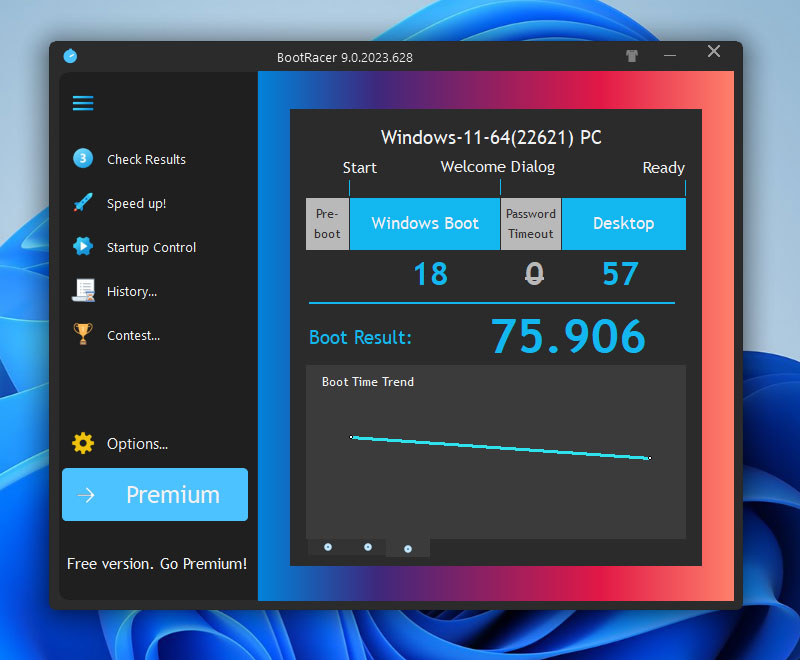Click the Pre-boot stage block
The height and width of the screenshot is (660, 800).
click(327, 223)
